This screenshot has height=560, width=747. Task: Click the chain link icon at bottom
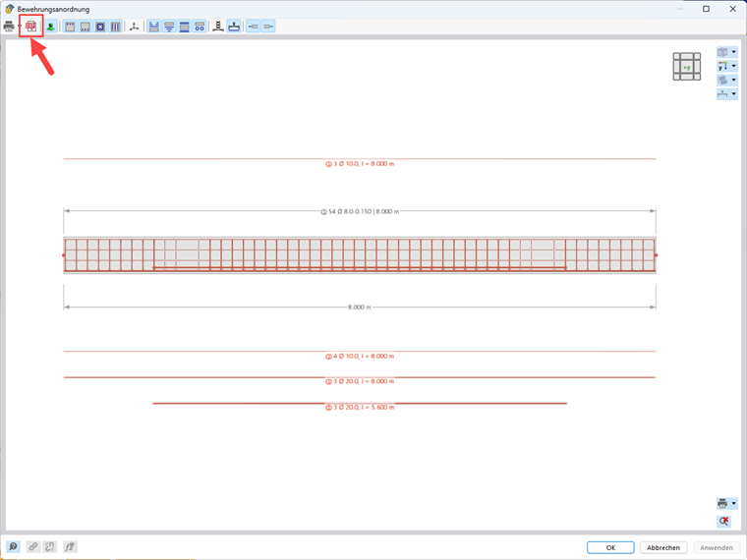(x=32, y=546)
